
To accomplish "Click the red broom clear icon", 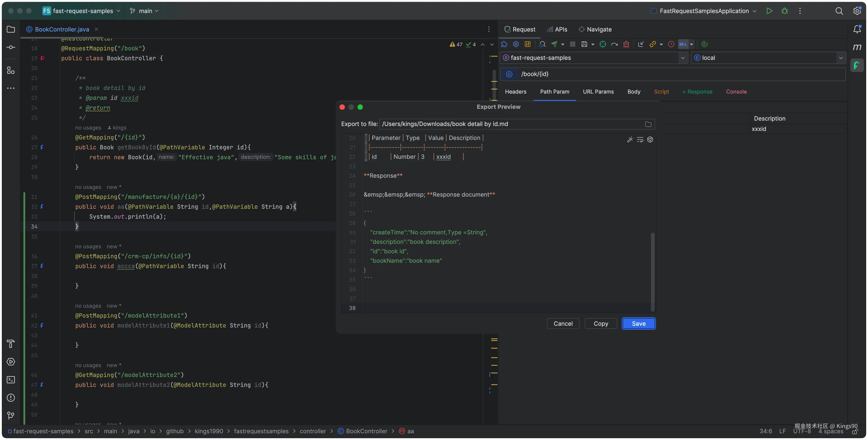I will 626,44.
